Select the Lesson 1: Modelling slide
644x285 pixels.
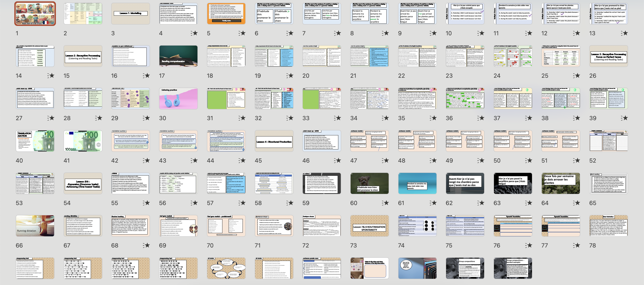131,13
